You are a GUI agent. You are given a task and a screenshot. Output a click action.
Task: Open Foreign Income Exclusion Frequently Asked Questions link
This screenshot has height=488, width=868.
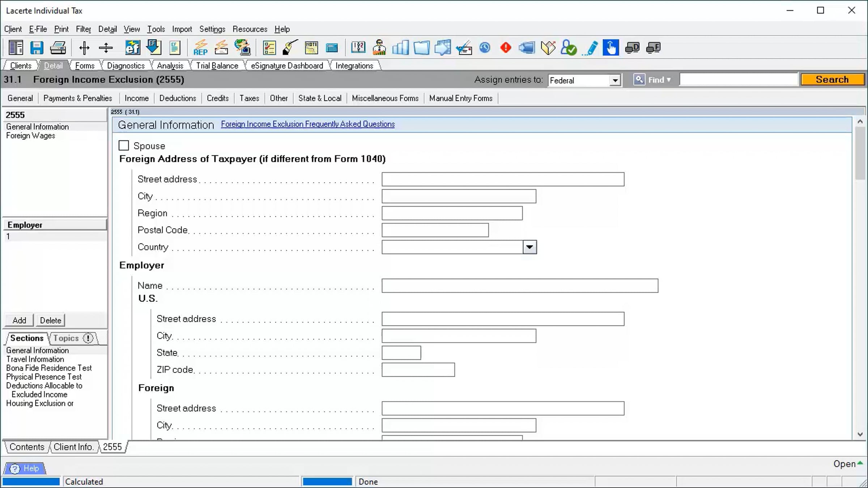click(308, 124)
